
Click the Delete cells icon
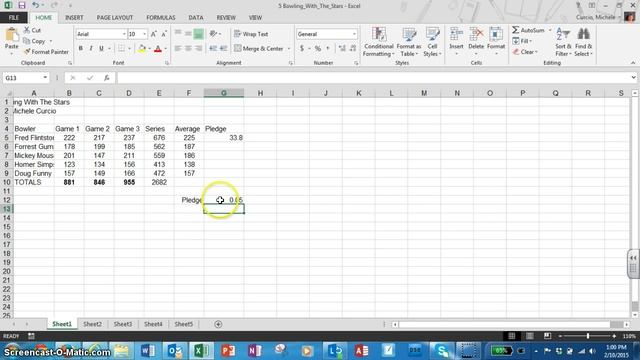pos(476,35)
